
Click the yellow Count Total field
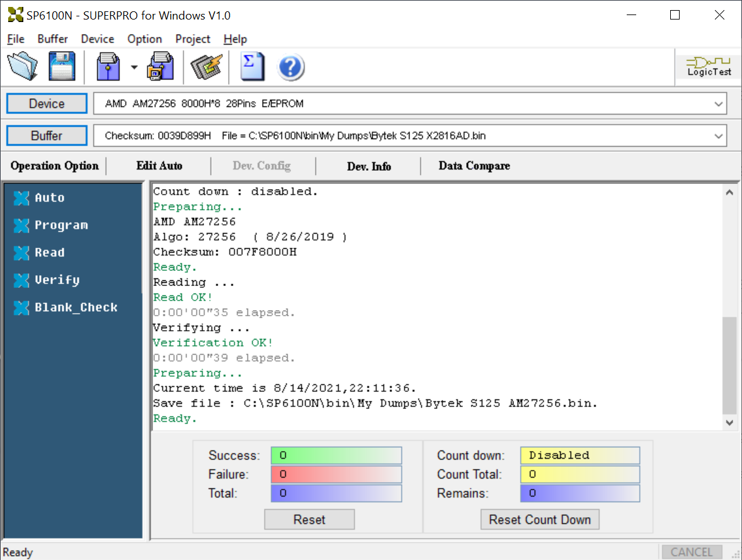(580, 474)
